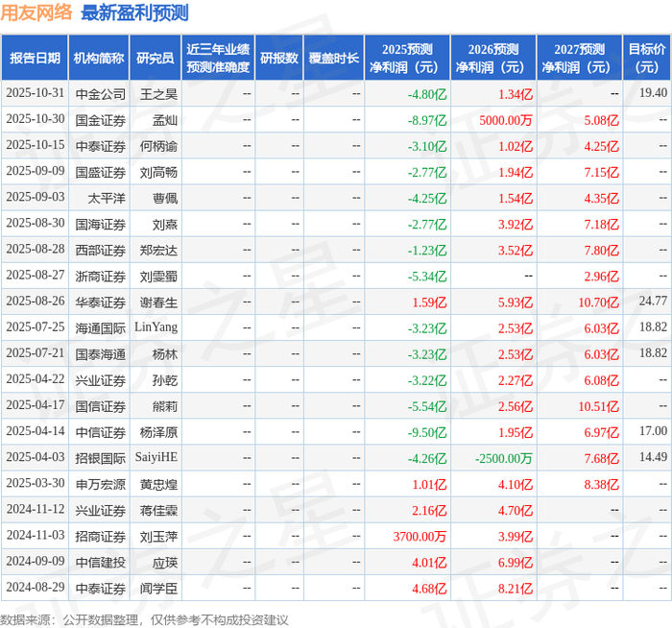Click institution 西部证券

pos(100,251)
